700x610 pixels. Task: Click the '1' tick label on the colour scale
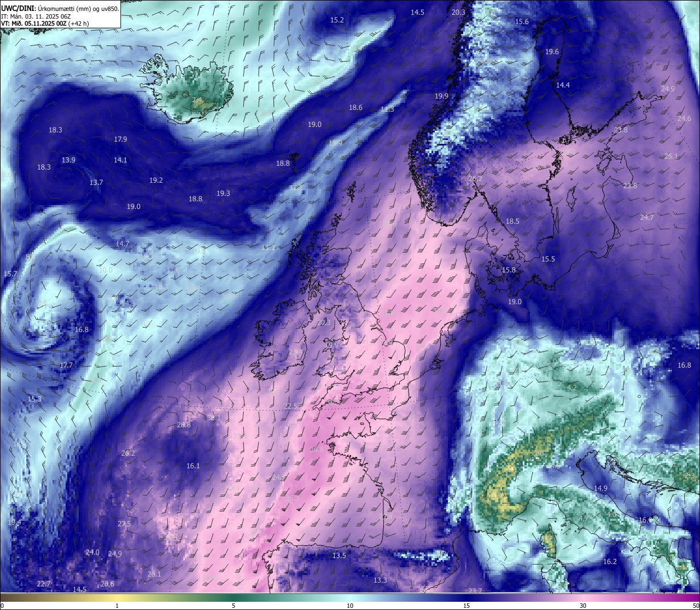[117, 606]
